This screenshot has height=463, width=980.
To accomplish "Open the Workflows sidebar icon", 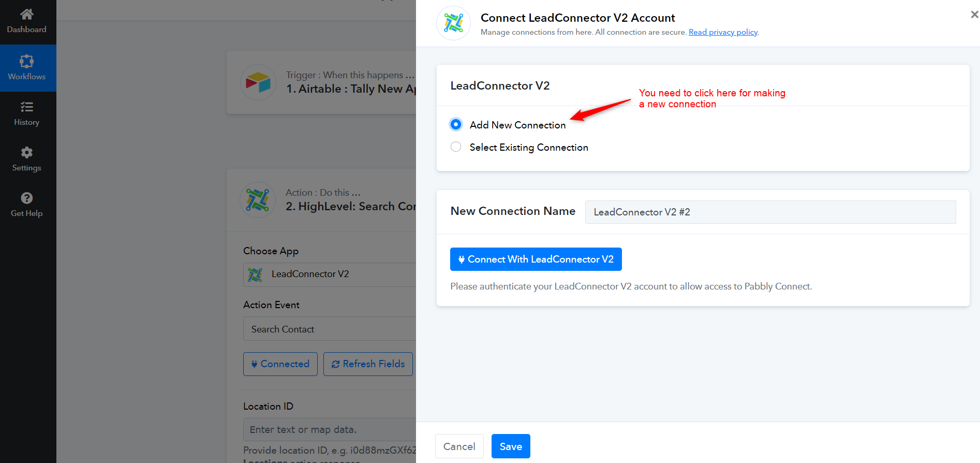I will point(26,61).
